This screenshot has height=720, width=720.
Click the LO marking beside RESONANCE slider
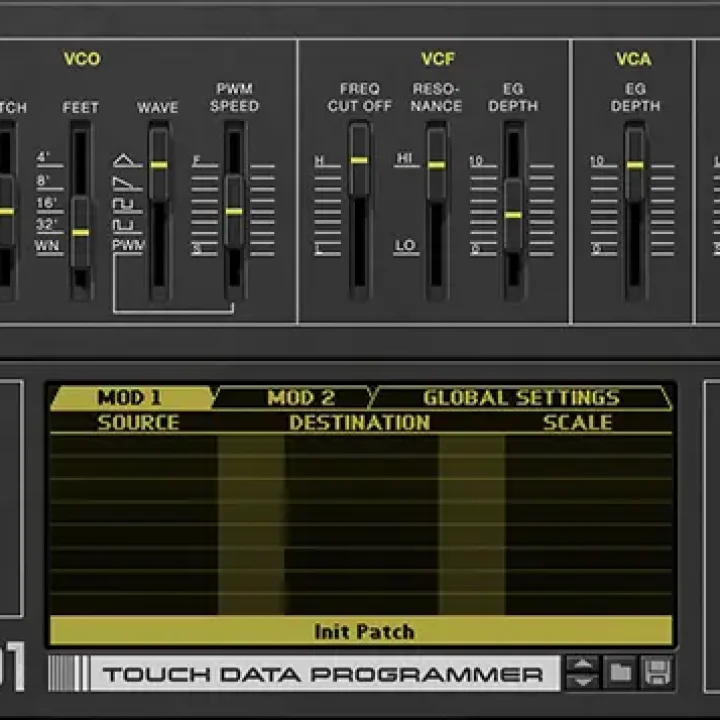pyautogui.click(x=405, y=245)
